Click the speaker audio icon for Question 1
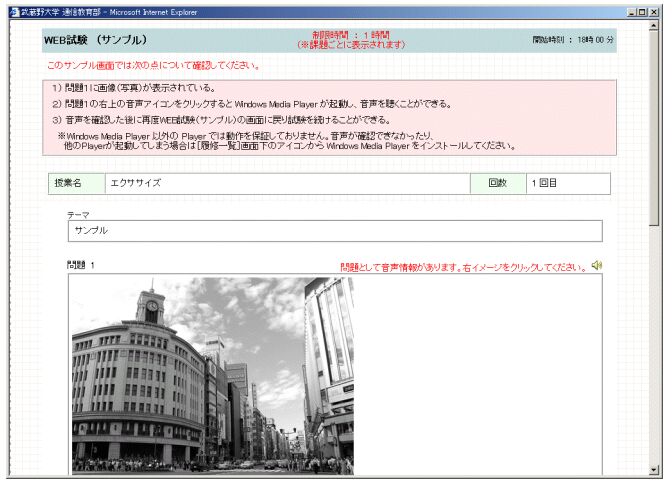Screen dimensions: 672x482 click(x=597, y=266)
